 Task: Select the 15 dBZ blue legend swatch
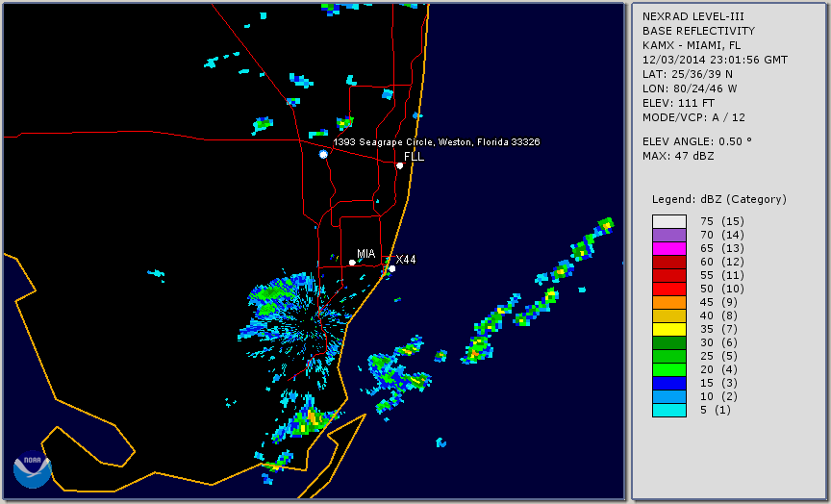[669, 383]
